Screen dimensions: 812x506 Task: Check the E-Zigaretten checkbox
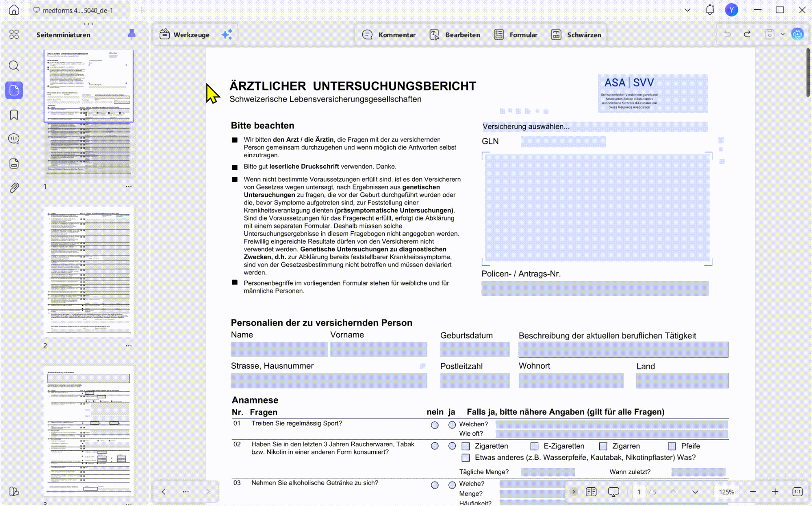[x=535, y=446]
